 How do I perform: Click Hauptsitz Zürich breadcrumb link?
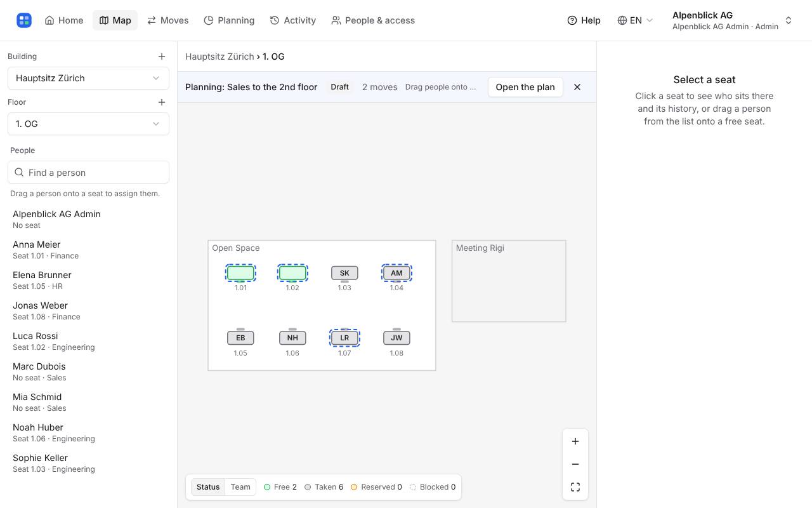[x=219, y=57]
